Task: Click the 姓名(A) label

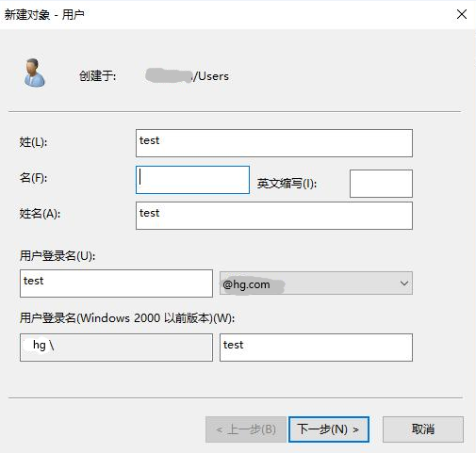Action: click(40, 214)
